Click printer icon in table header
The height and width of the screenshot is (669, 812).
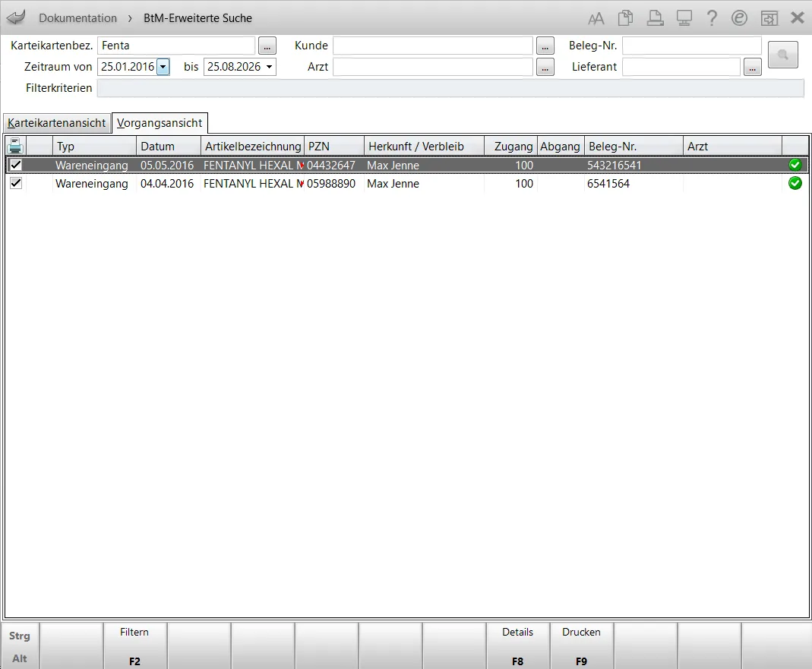pos(15,146)
